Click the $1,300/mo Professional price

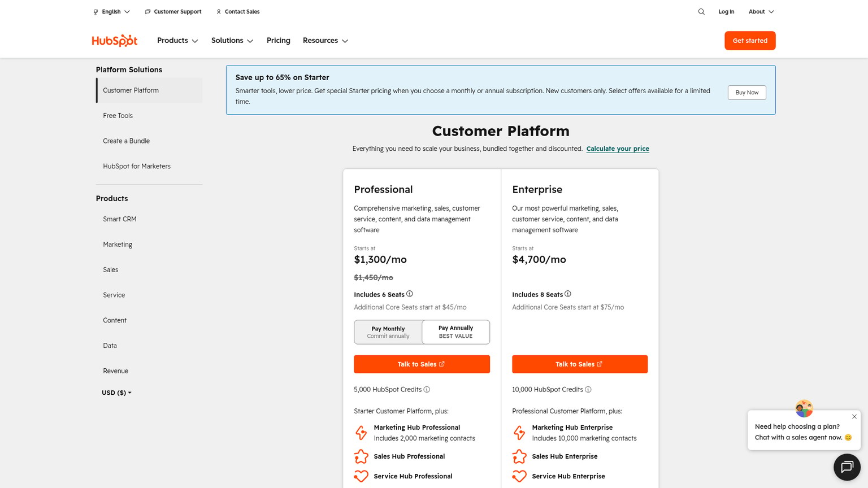point(380,260)
